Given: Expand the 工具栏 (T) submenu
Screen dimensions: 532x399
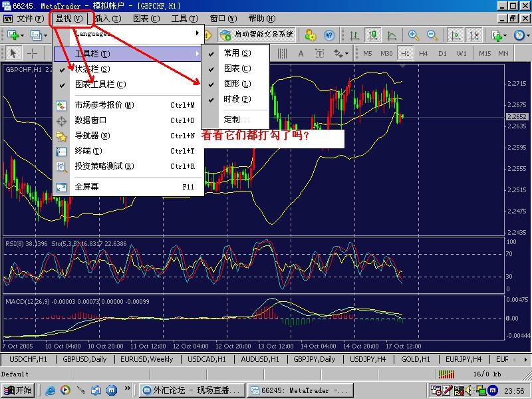Looking at the screenshot, I should 128,54.
